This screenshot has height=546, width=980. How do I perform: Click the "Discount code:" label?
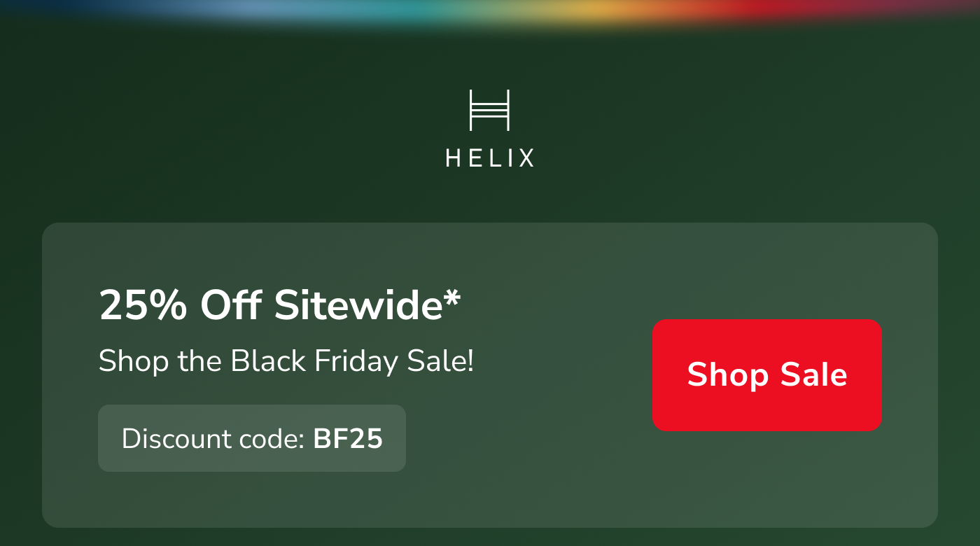[213, 439]
